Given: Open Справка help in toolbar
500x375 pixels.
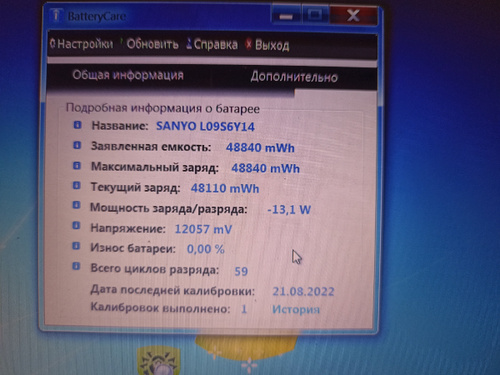Looking at the screenshot, I should pos(212,44).
